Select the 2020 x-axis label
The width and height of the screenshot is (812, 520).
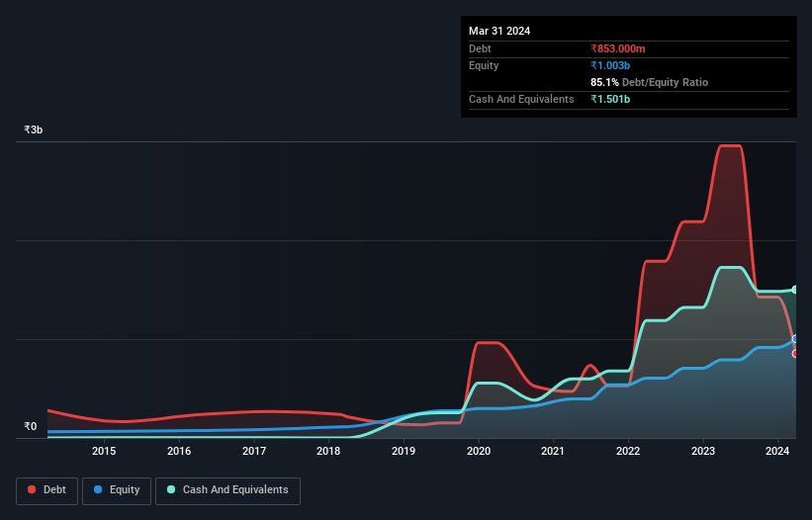pyautogui.click(x=479, y=451)
